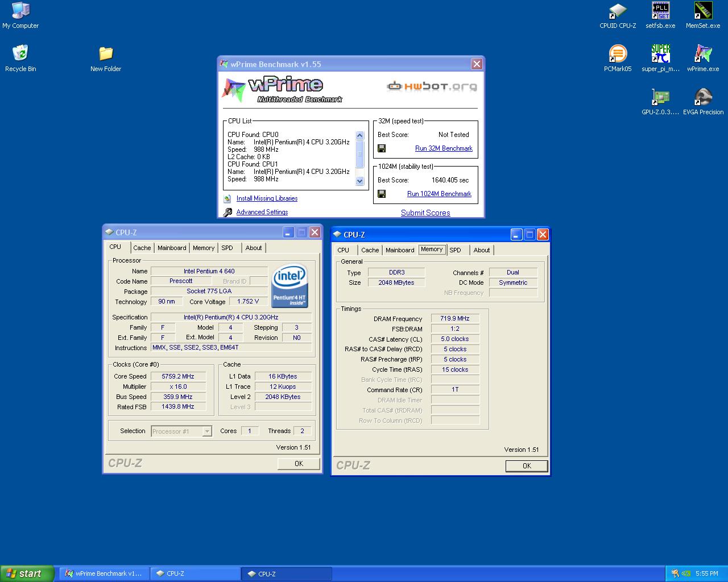
Task: Open SPD tab in left CPU-Z window
Action: (227, 248)
